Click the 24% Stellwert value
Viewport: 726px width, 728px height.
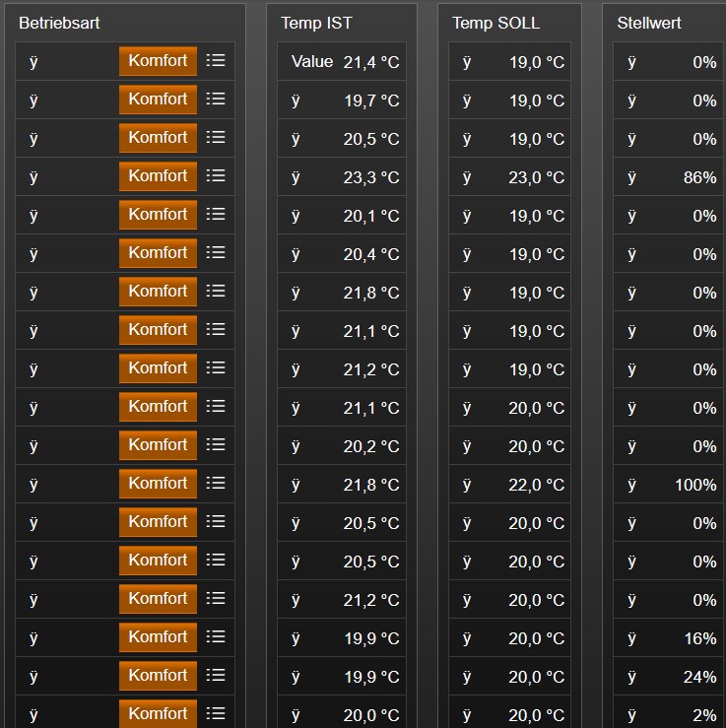(700, 677)
